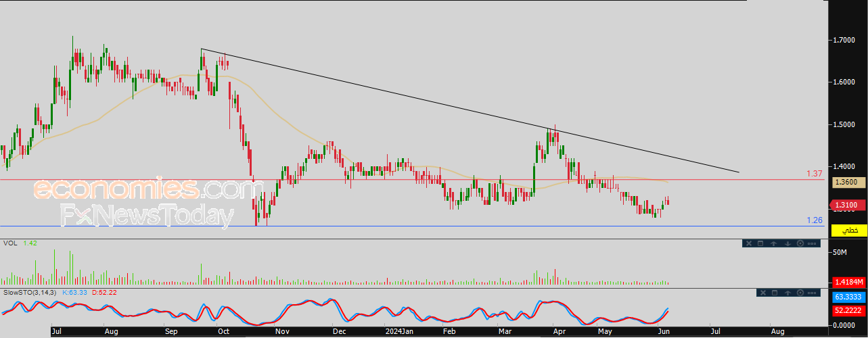Click the Feb timeline label

tap(449, 332)
